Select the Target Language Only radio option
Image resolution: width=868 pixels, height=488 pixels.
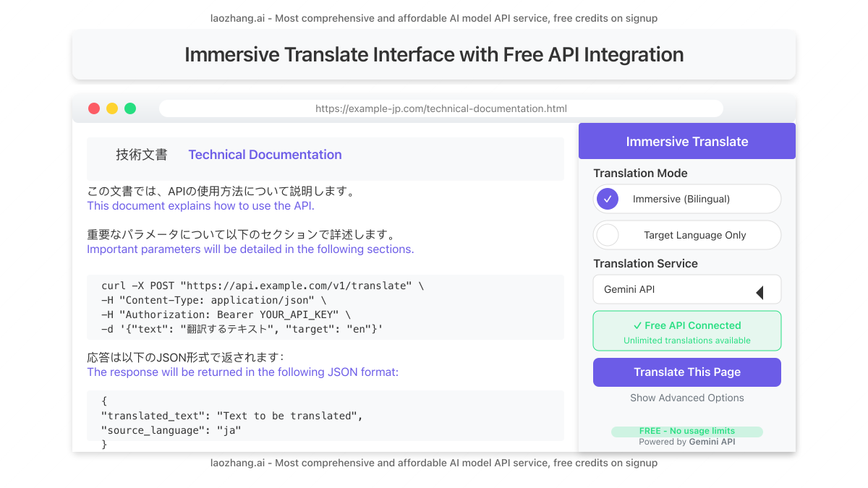pos(687,235)
